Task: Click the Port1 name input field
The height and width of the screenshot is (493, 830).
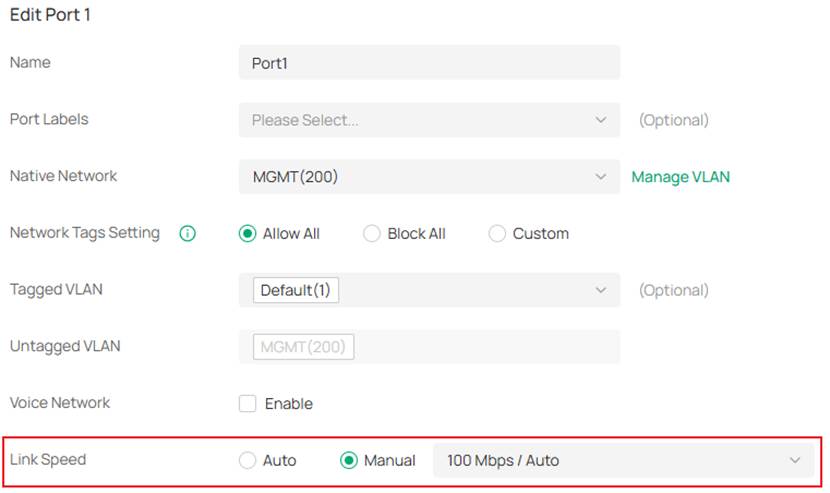Action: click(429, 63)
